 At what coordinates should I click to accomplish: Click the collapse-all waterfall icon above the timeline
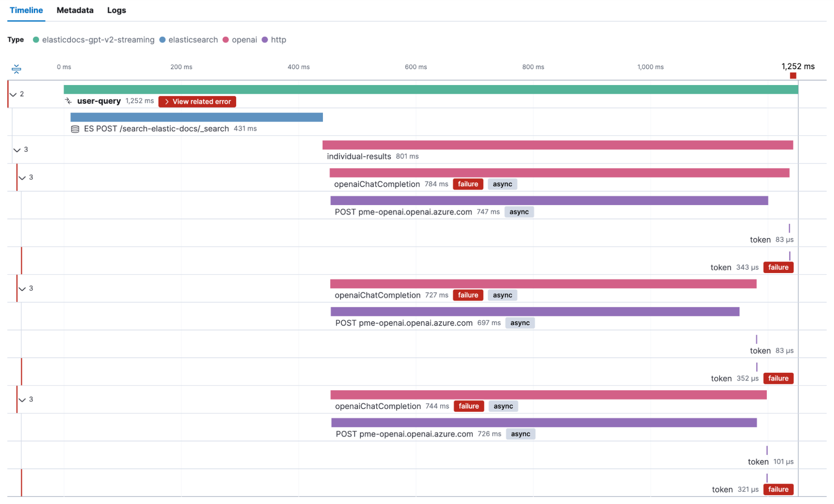(17, 69)
